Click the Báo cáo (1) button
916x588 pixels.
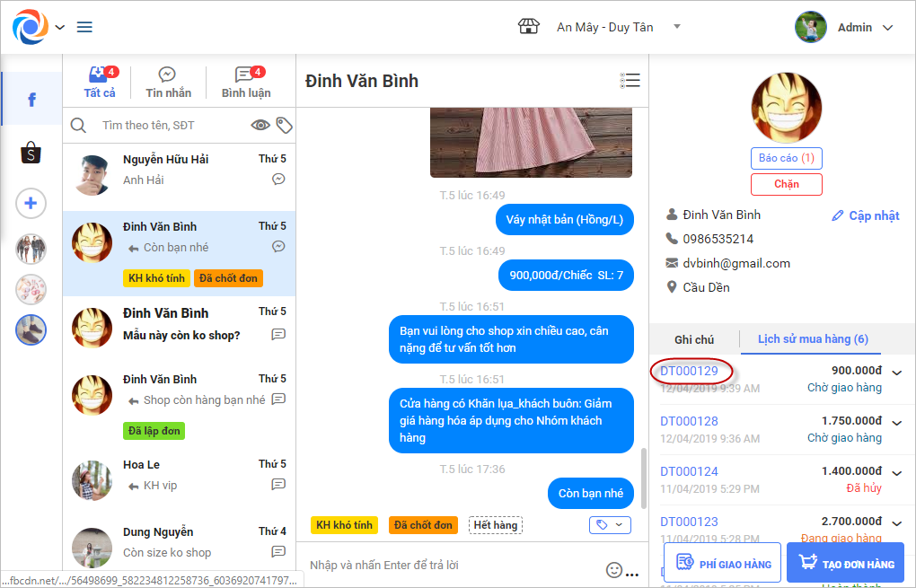coord(787,158)
